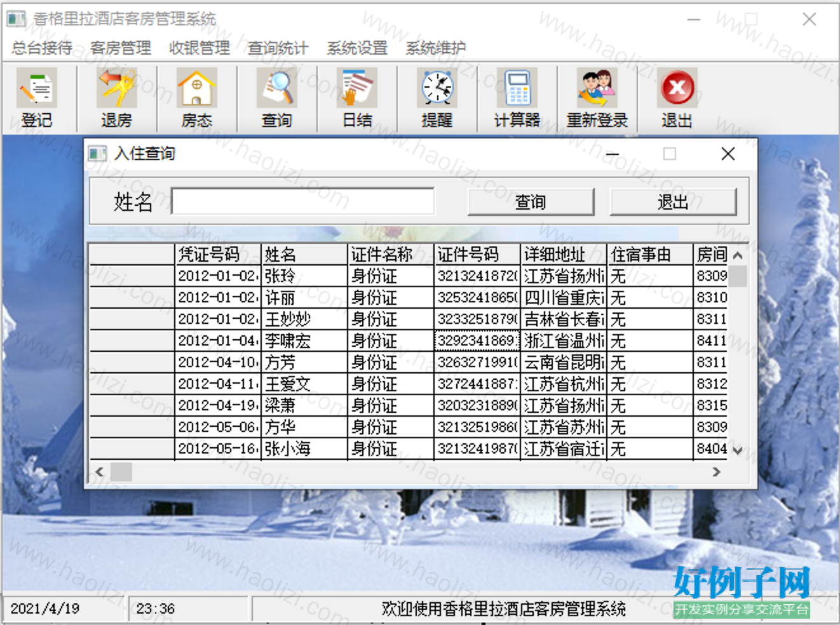Maximize the 入住查询 window

[x=670, y=154]
